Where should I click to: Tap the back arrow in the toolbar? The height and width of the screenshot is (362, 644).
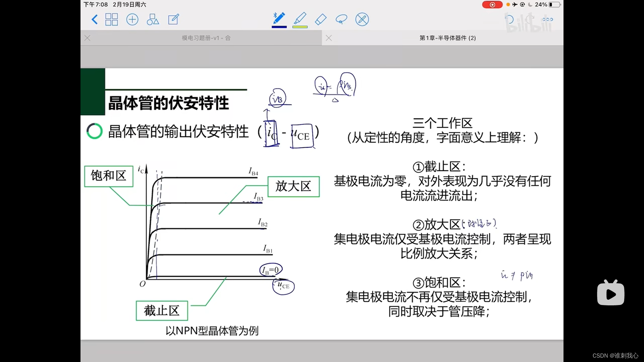tap(95, 19)
